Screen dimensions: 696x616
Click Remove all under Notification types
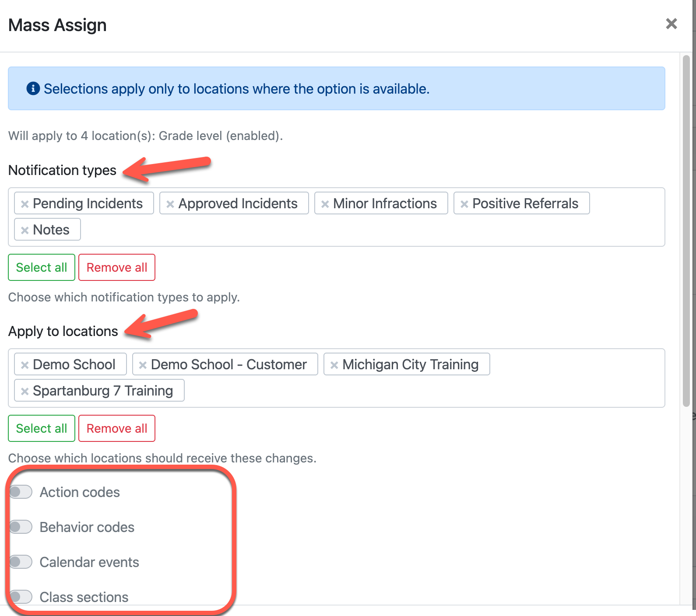pos(117,267)
